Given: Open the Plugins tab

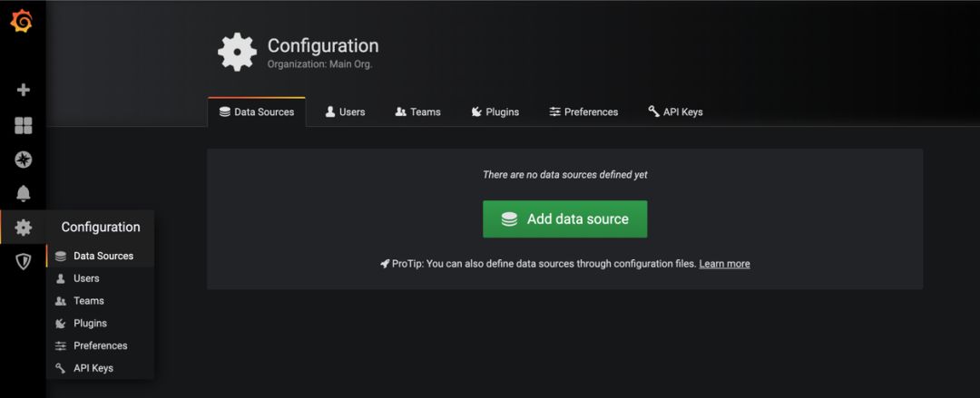Looking at the screenshot, I should [495, 112].
